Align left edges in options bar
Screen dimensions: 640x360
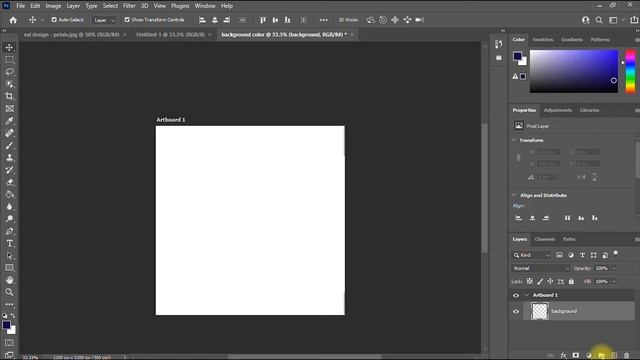[202, 20]
